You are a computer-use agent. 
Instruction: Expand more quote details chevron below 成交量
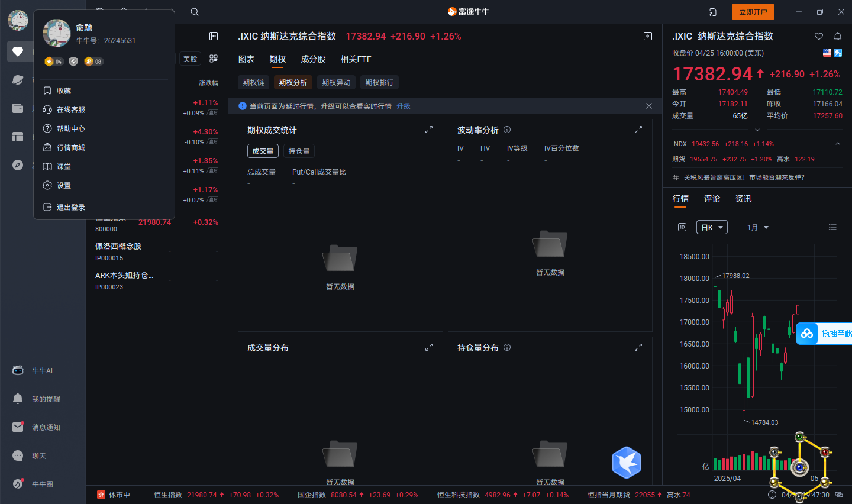pyautogui.click(x=757, y=130)
